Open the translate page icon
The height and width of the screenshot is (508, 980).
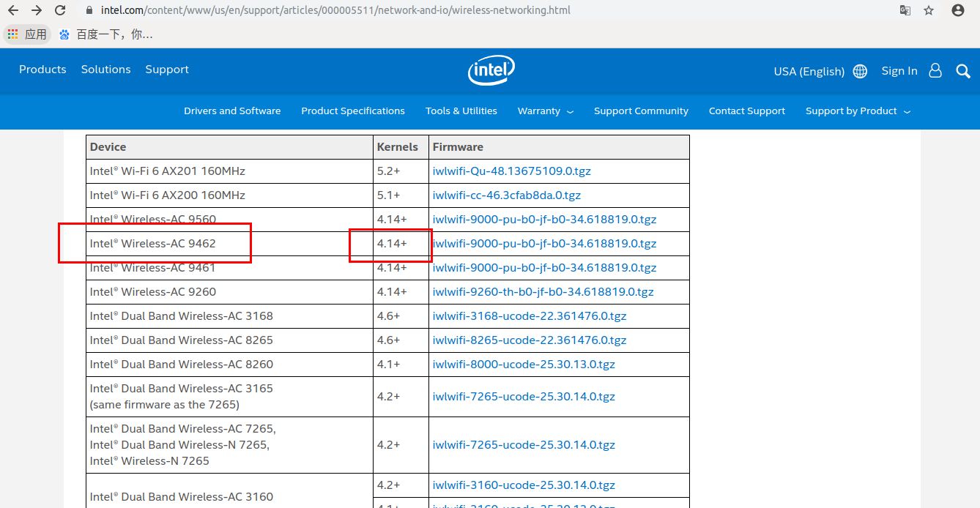[x=905, y=10]
